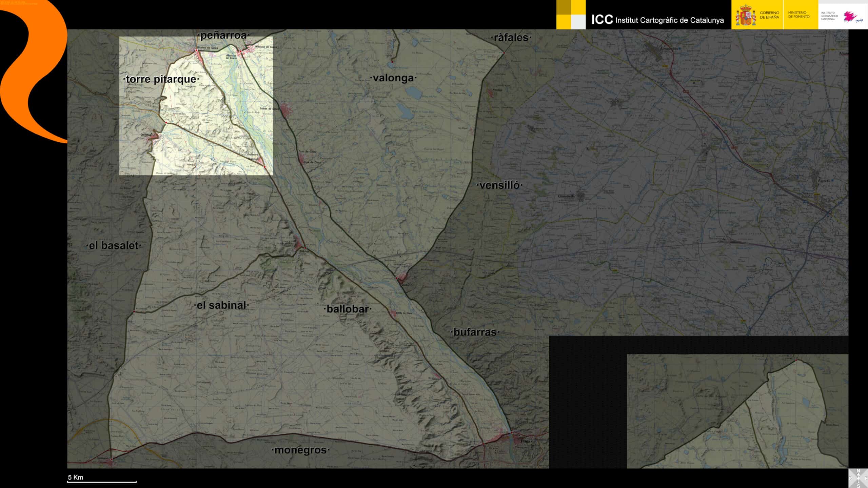Click the compass rose in the corner
The image size is (868, 488).
(x=858, y=478)
